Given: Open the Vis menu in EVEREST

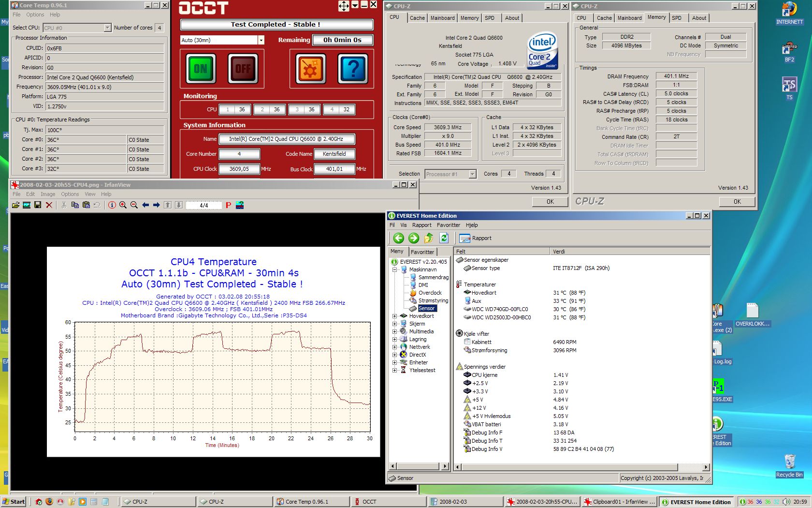Looking at the screenshot, I should (403, 225).
